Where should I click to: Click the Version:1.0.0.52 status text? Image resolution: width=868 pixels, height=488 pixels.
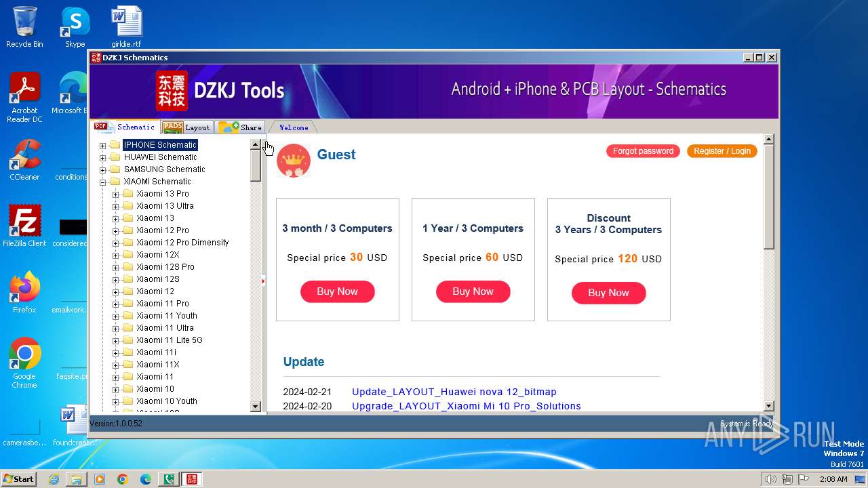click(116, 424)
